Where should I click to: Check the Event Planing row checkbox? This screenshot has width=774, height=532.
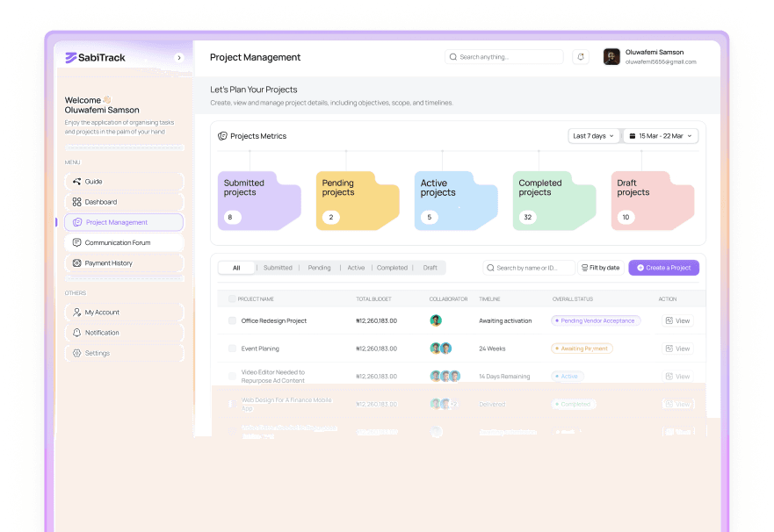(x=232, y=349)
